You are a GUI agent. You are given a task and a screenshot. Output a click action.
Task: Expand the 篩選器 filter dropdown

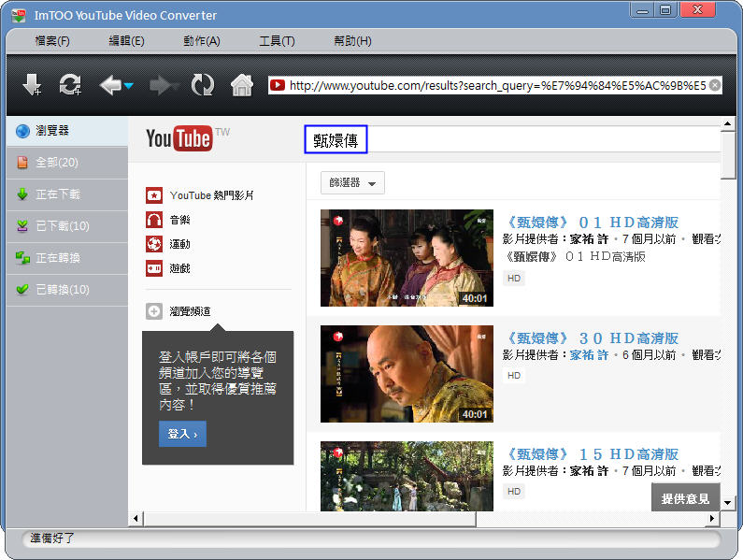click(x=352, y=183)
